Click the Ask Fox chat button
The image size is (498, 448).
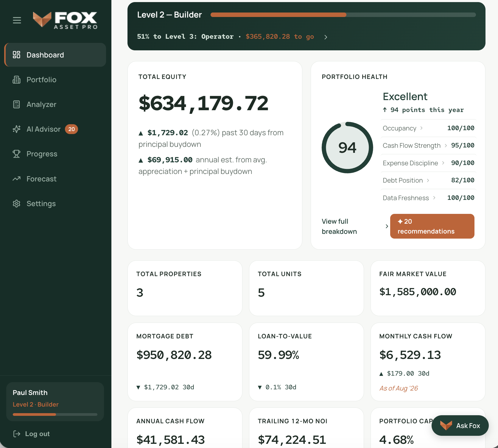pos(460,425)
